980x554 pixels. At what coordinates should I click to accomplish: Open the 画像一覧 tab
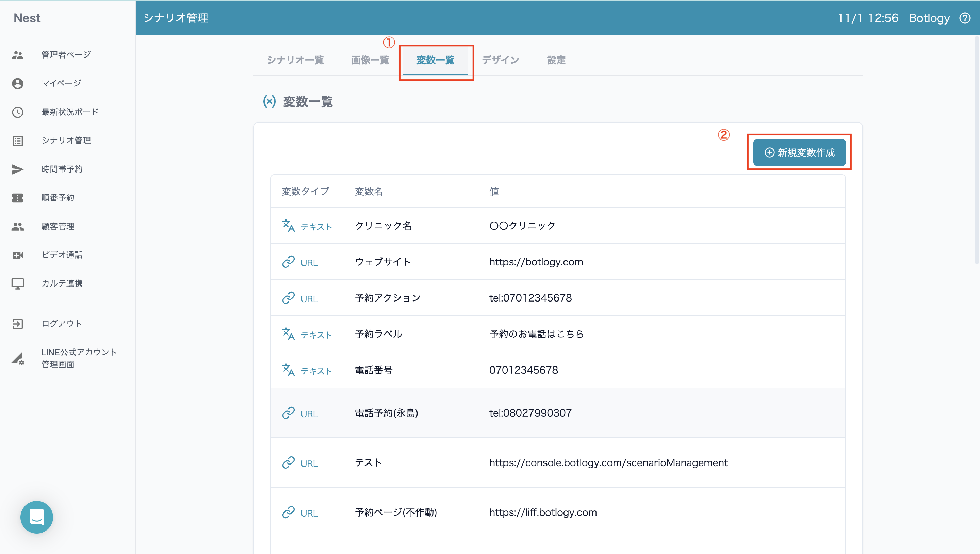[370, 60]
